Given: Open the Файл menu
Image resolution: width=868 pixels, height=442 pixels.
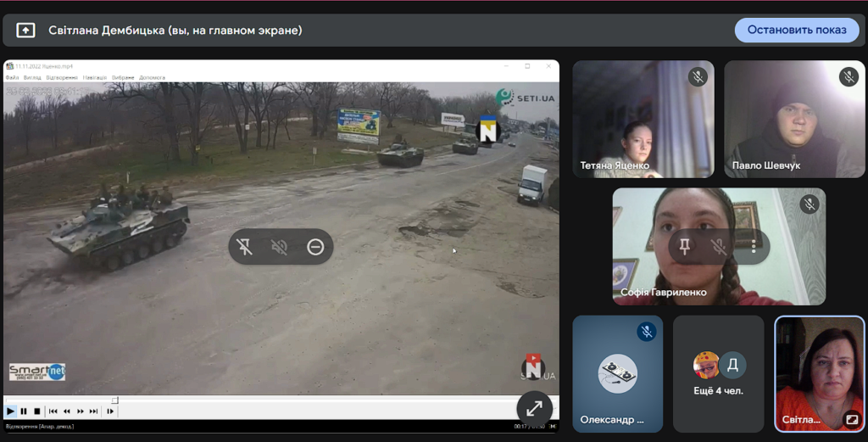Looking at the screenshot, I should point(12,77).
